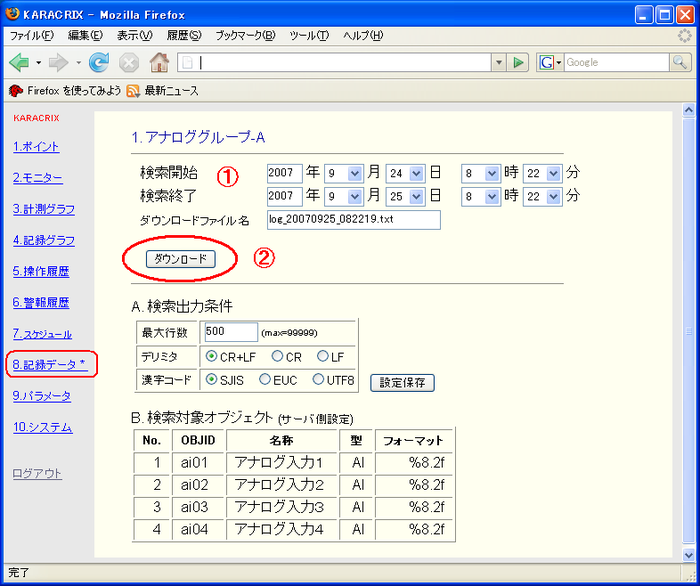The width and height of the screenshot is (700, 586).
Task: Open the 8.記録データ sidebar link
Action: pos(49,365)
